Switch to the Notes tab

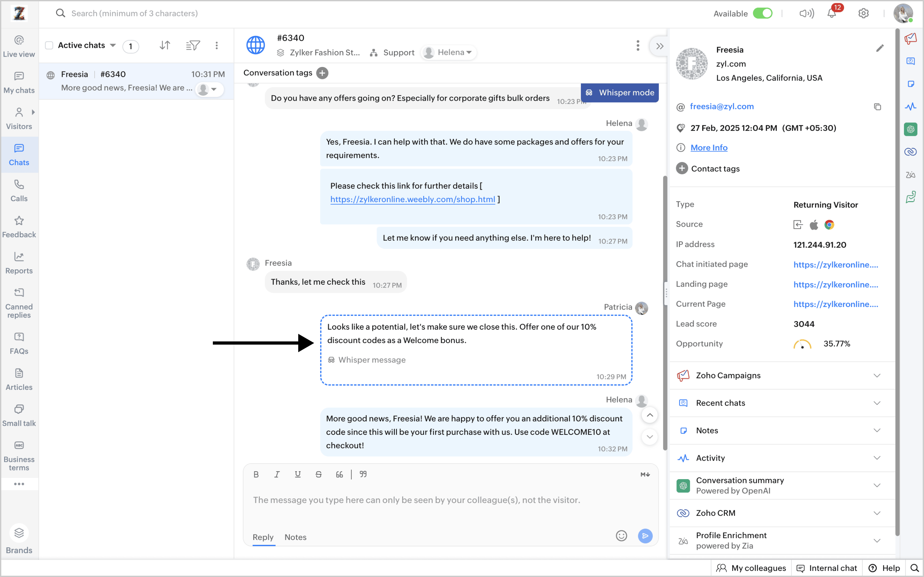[295, 537]
